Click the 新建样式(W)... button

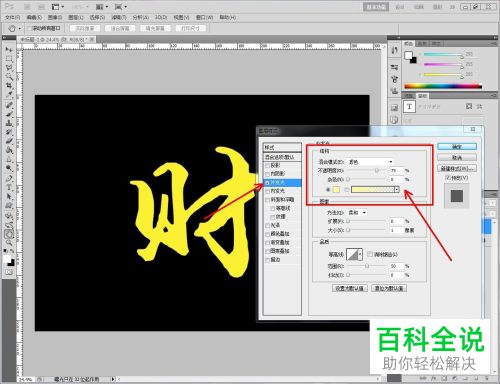click(x=457, y=168)
